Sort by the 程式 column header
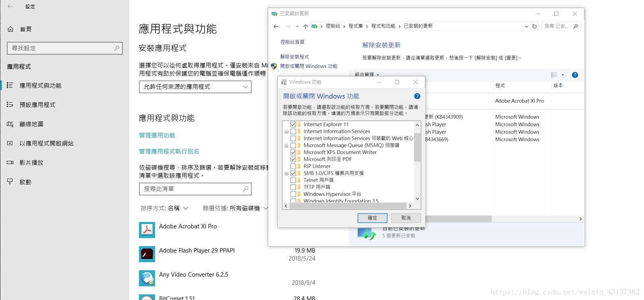Screen dimensions: 644x300 pos(522,86)
